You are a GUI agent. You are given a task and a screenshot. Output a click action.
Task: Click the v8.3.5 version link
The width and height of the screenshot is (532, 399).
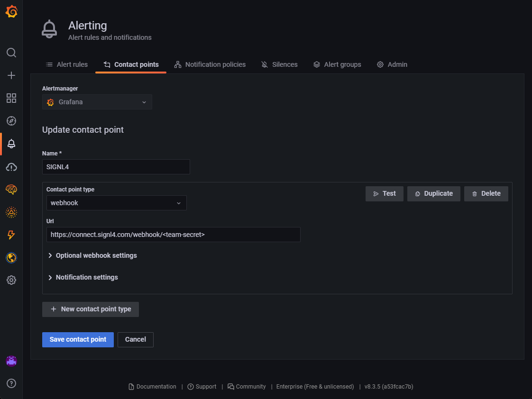pyautogui.click(x=389, y=387)
